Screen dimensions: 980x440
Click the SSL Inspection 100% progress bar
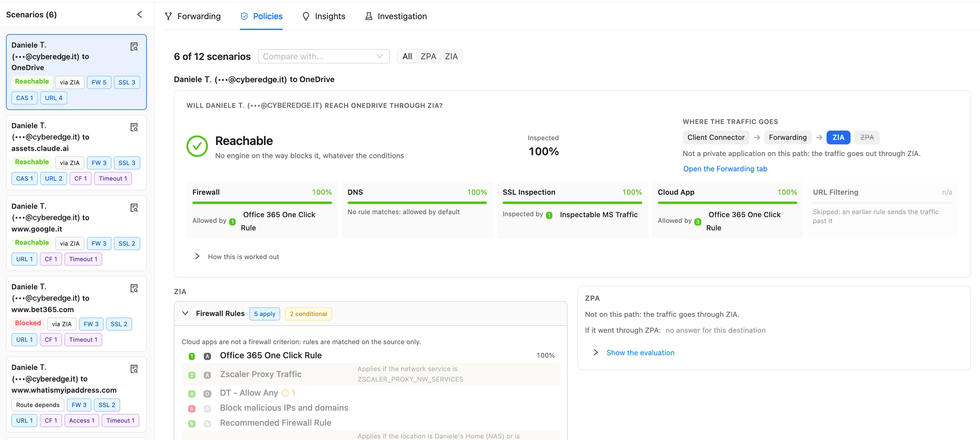pyautogui.click(x=572, y=203)
